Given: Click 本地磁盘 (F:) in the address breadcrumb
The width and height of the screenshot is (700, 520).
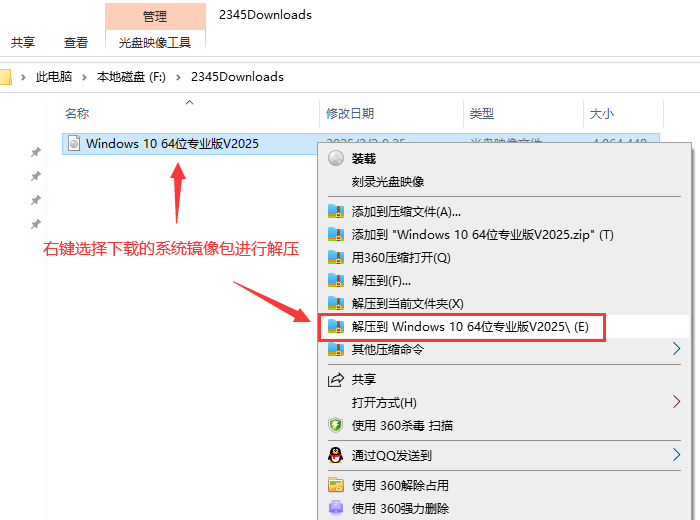Looking at the screenshot, I should pos(131,77).
